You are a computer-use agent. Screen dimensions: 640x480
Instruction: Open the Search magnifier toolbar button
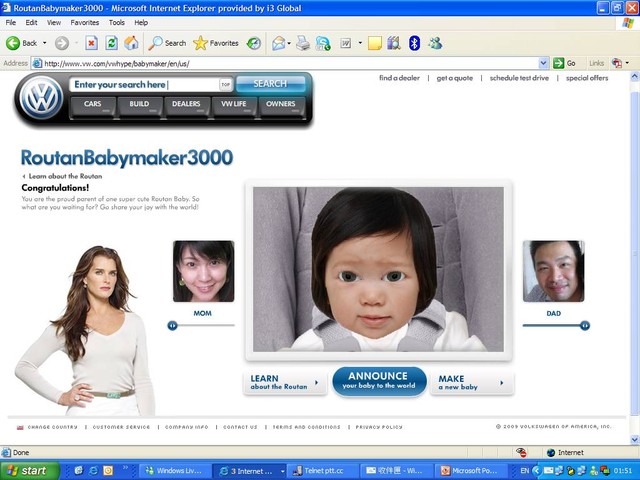(167, 43)
